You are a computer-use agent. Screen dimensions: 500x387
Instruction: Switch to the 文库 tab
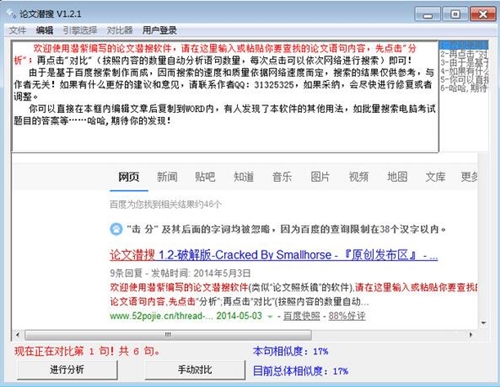click(x=435, y=177)
